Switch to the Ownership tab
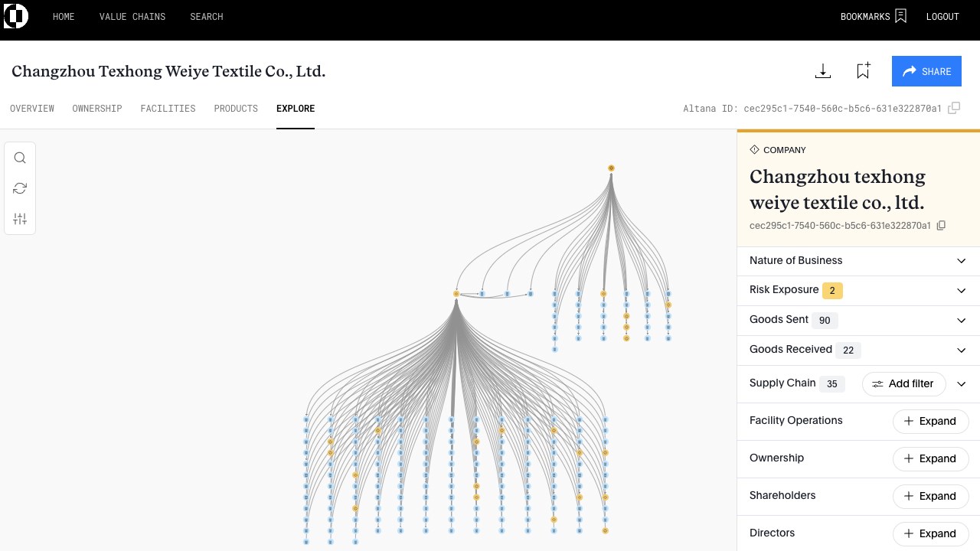The width and height of the screenshot is (980, 551). (x=97, y=109)
